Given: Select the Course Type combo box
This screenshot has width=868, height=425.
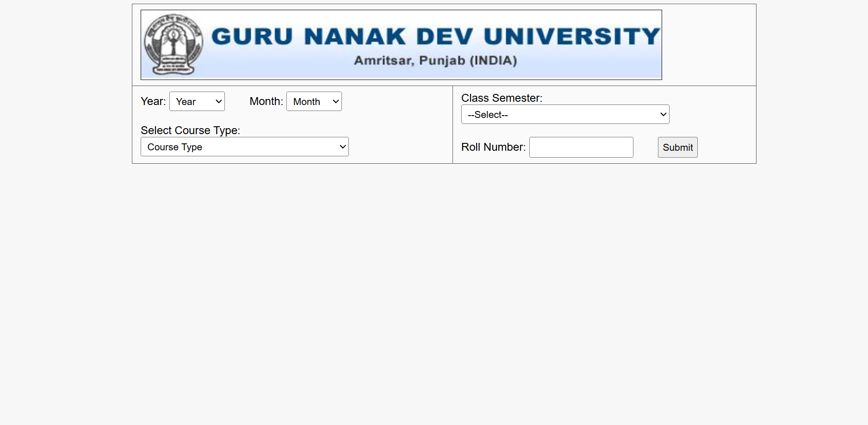Looking at the screenshot, I should point(244,147).
